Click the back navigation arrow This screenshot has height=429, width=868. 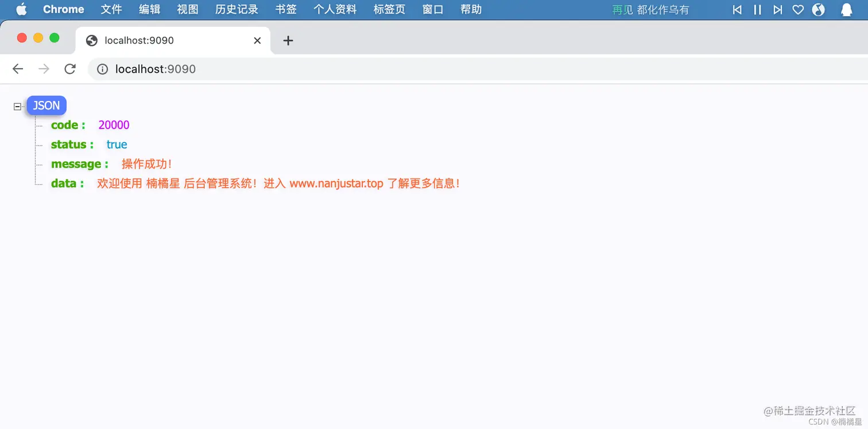[x=17, y=69]
